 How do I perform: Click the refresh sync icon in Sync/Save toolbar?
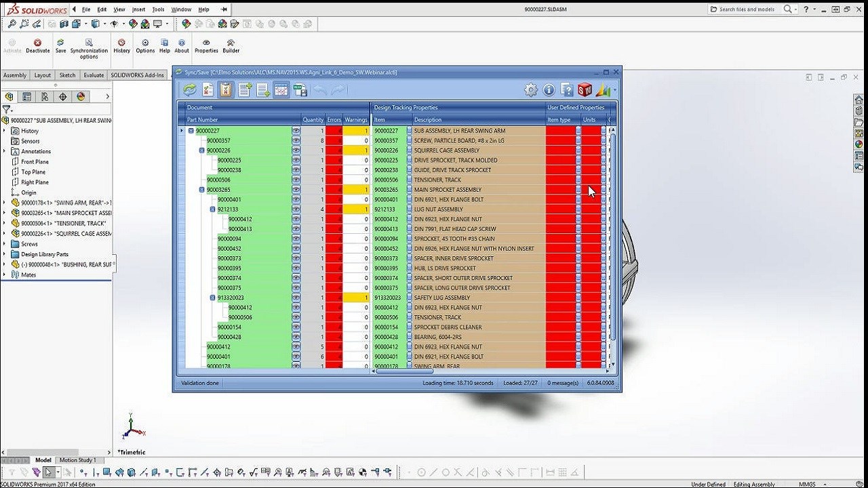190,89
